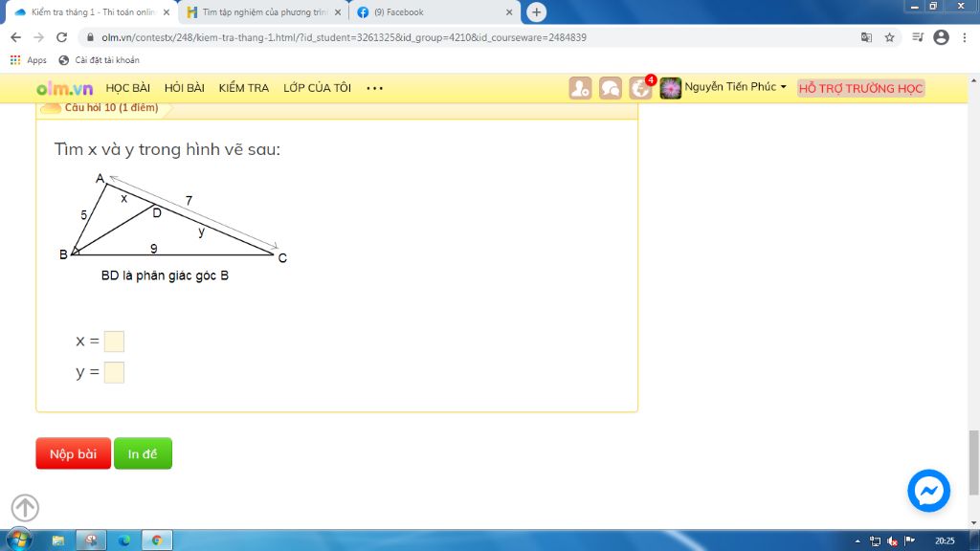Click the scroll-to-top arrow icon
Screen dimensions: 980x551
tap(25, 507)
